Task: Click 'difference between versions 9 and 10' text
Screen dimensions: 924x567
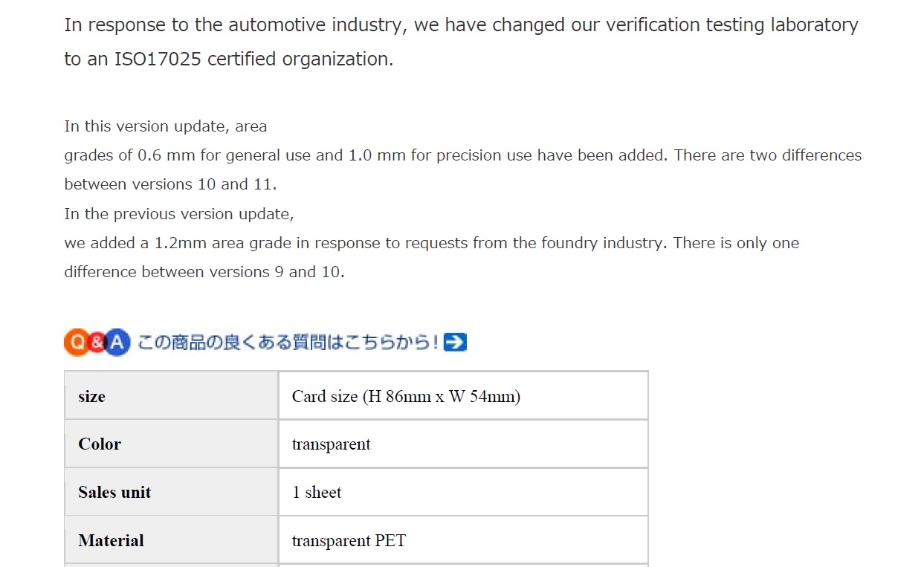Action: coord(204,272)
